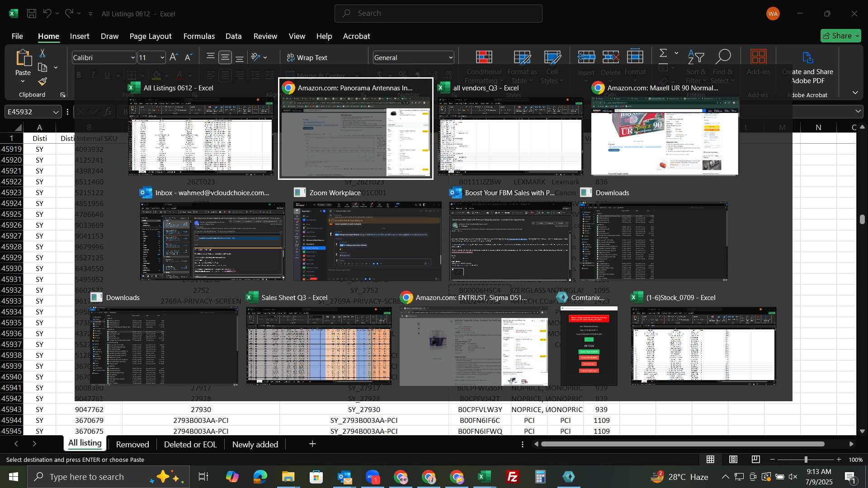Add a new sheet with plus icon
This screenshot has height=488, width=868.
tap(312, 444)
